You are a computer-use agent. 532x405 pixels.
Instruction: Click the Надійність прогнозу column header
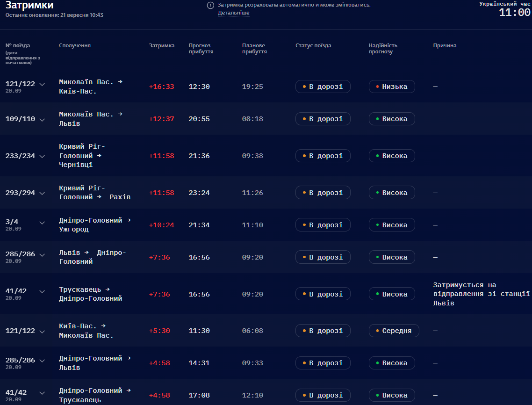pos(383,49)
